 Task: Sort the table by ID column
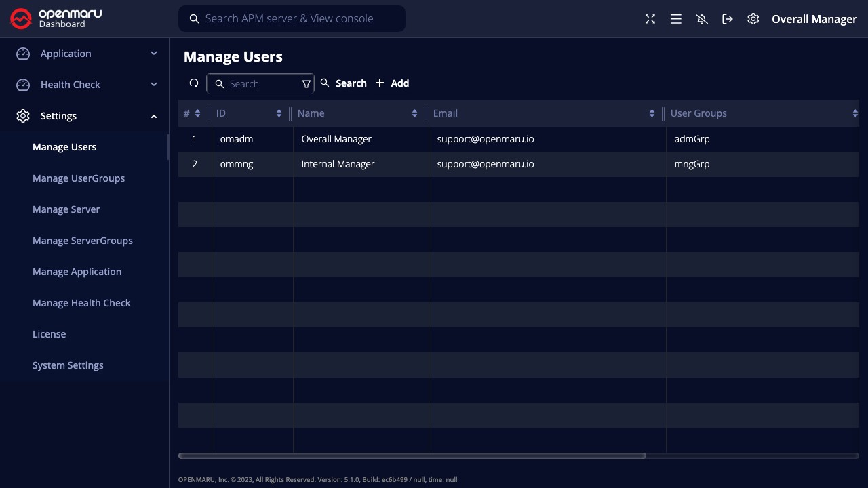tap(279, 113)
